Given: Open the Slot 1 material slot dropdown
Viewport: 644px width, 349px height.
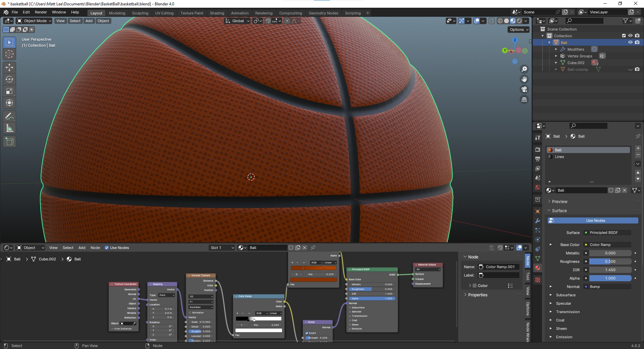Looking at the screenshot, I should 222,248.
